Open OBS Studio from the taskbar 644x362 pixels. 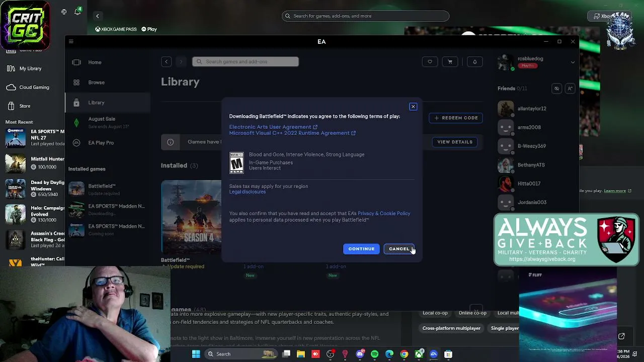tap(330, 354)
